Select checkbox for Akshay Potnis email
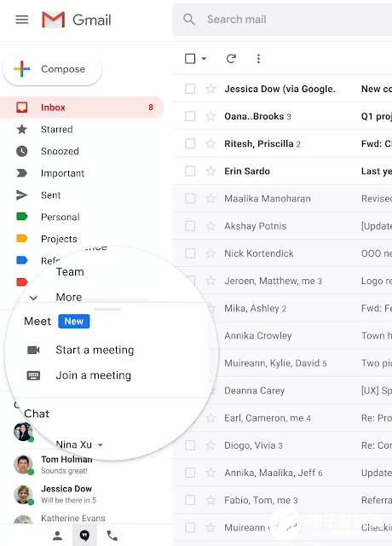The image size is (392, 546). pos(190,226)
